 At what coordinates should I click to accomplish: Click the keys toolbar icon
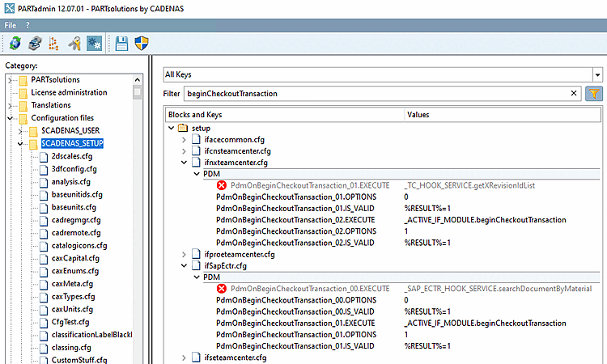click(x=74, y=44)
